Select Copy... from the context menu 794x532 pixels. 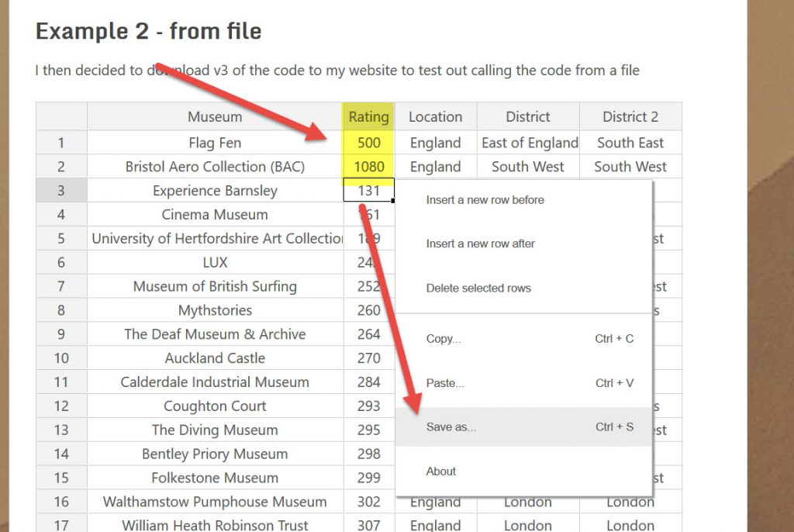pos(444,339)
